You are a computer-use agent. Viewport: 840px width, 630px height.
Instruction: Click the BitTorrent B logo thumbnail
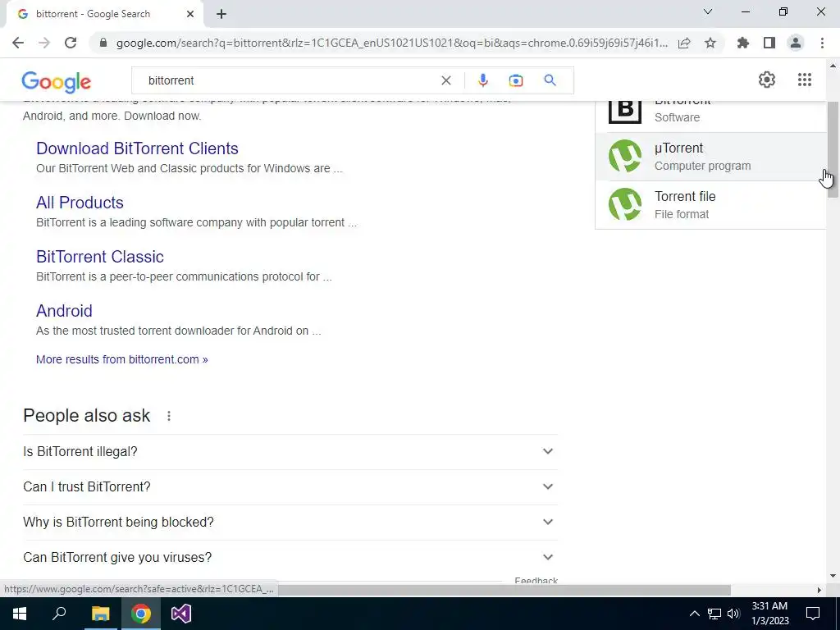click(624, 112)
